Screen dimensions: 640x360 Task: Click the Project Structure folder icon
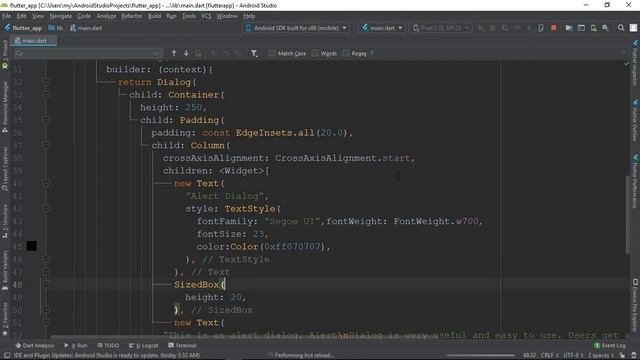pos(569,28)
